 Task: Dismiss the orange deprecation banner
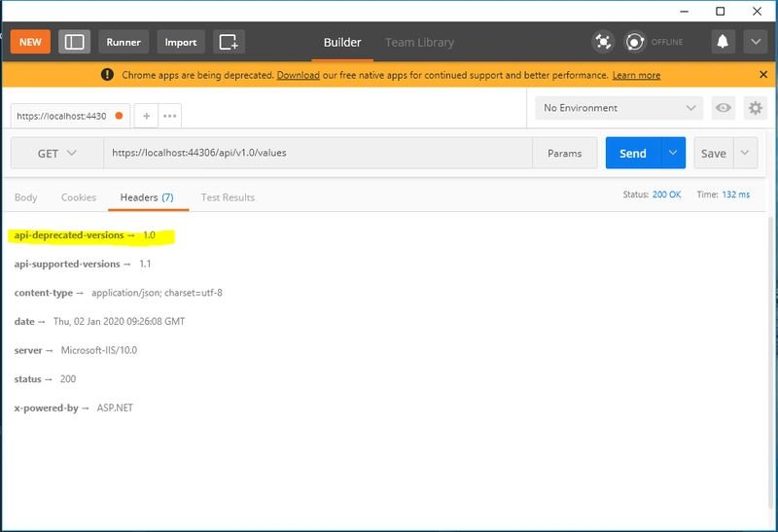[x=763, y=75]
